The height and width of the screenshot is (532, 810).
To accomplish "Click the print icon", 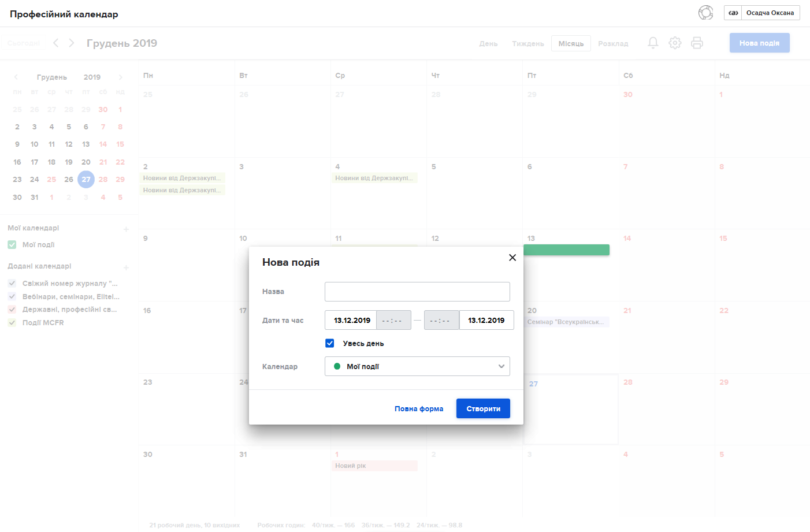I will 697,43.
